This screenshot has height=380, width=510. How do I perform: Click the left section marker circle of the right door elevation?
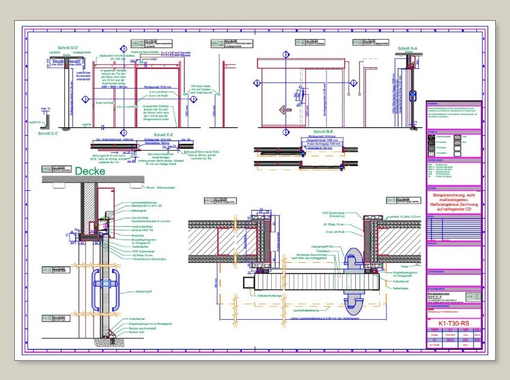pos(257,83)
